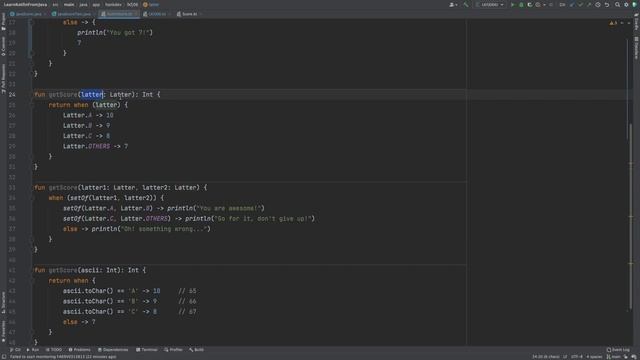Click the selected 'latter' parameter name
Screen dimensions: 640x360
click(x=91, y=94)
